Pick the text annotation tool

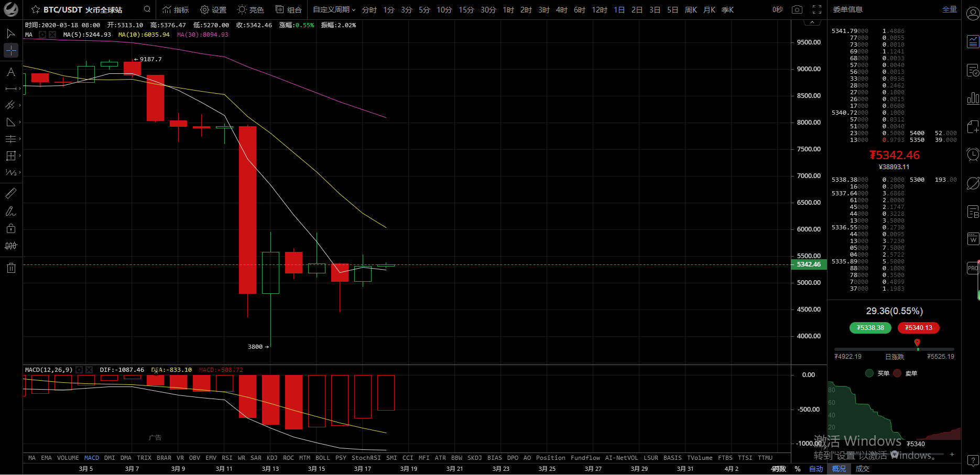11,72
